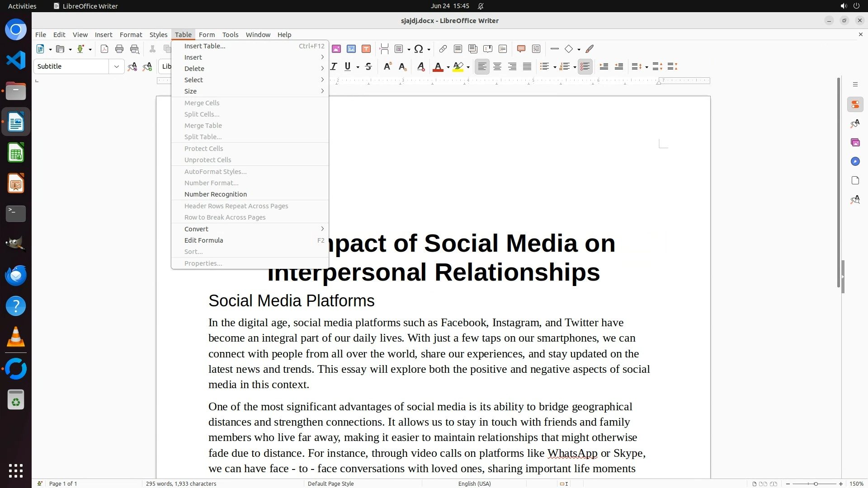868x488 pixels.
Task: Adjust the zoom slider in the status bar
Action: [815, 484]
